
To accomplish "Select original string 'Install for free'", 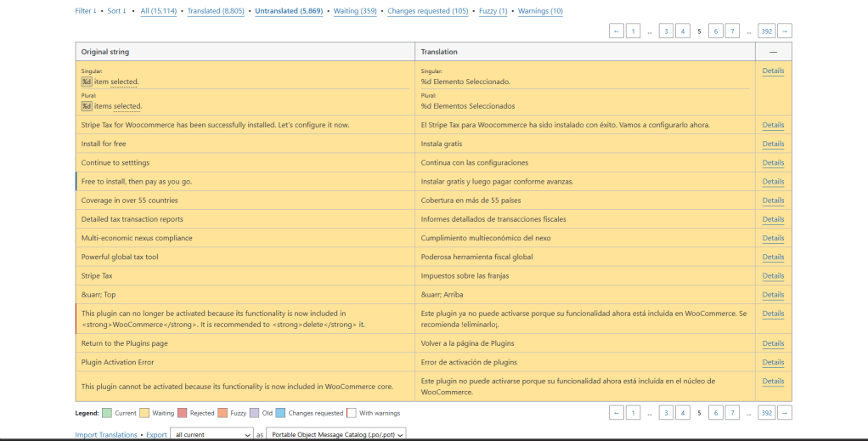I will point(104,144).
